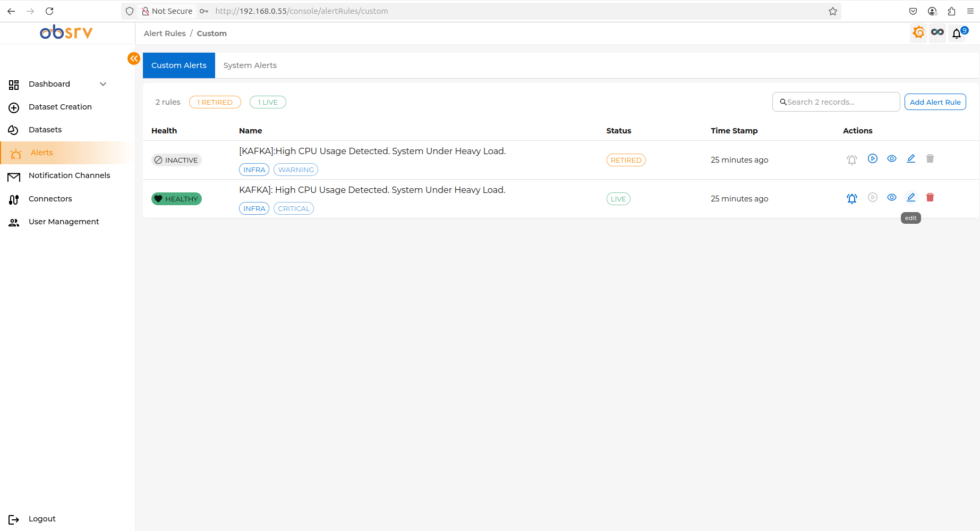
Task: Open the notifications bell with badge 9
Action: point(957,33)
